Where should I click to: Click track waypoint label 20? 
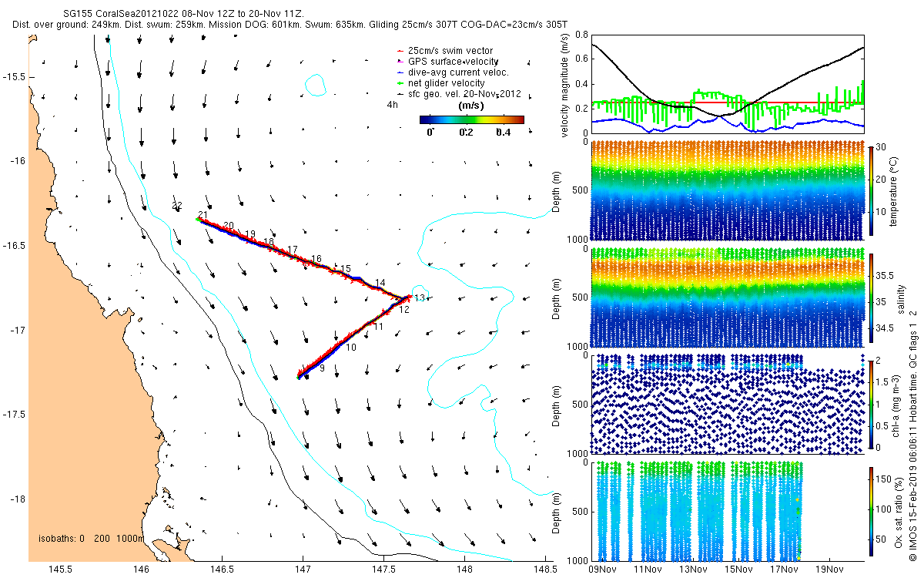pyautogui.click(x=229, y=225)
